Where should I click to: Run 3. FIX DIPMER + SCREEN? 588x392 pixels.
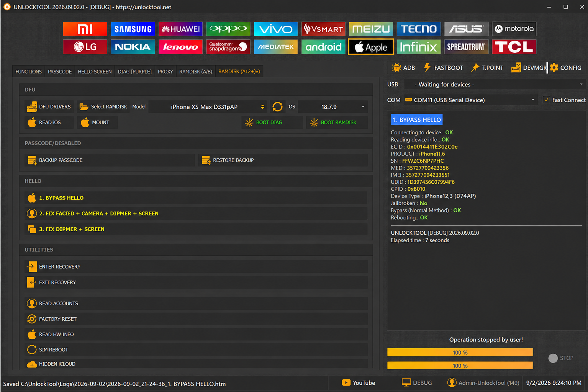point(196,229)
